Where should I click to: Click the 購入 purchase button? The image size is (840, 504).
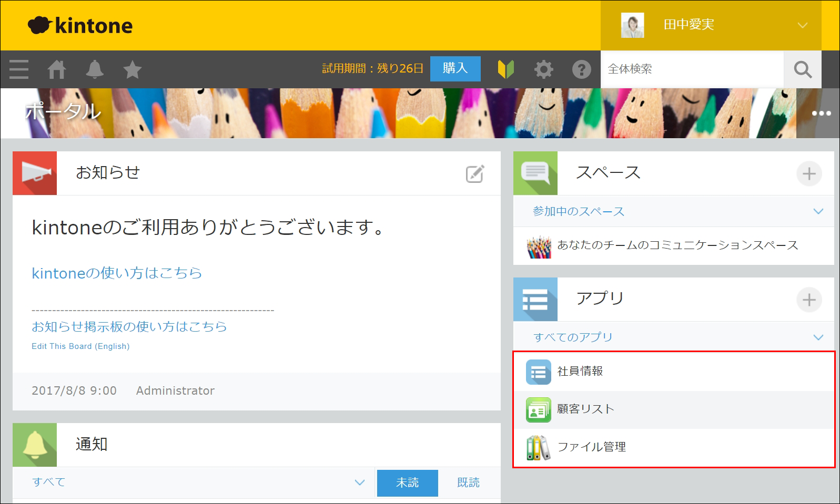[455, 69]
